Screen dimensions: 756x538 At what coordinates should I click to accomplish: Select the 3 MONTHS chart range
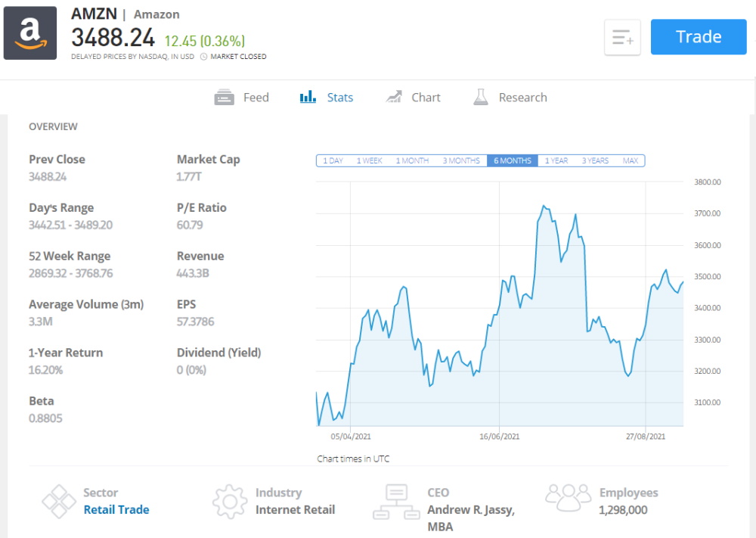(461, 160)
